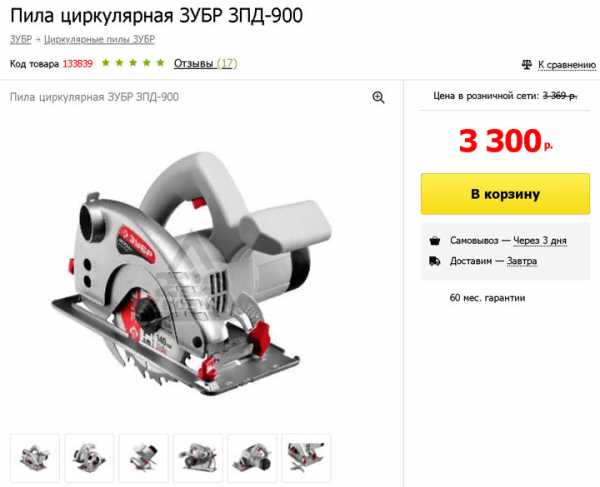Screen dimensions: 600x487
Task: Click the first green rating star
Action: point(106,62)
